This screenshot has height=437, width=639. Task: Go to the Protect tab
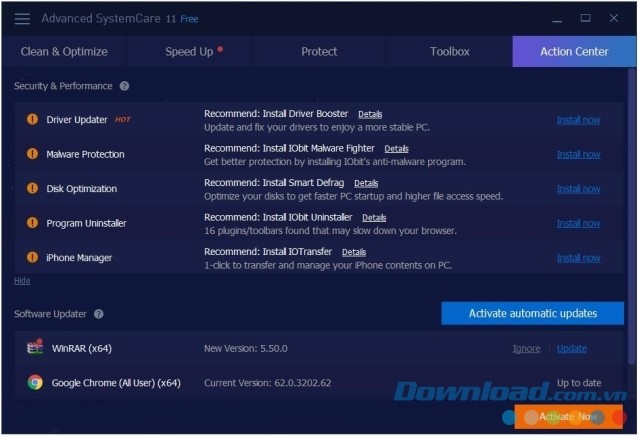tap(319, 51)
